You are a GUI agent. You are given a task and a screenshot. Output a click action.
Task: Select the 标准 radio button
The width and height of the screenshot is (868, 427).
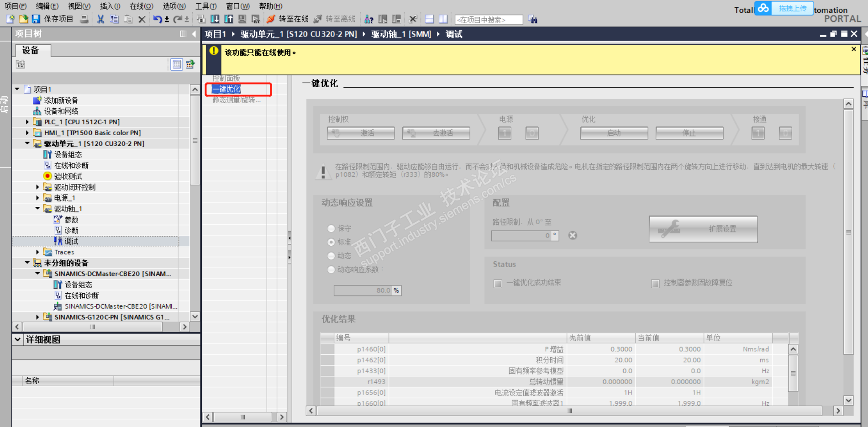[331, 242]
